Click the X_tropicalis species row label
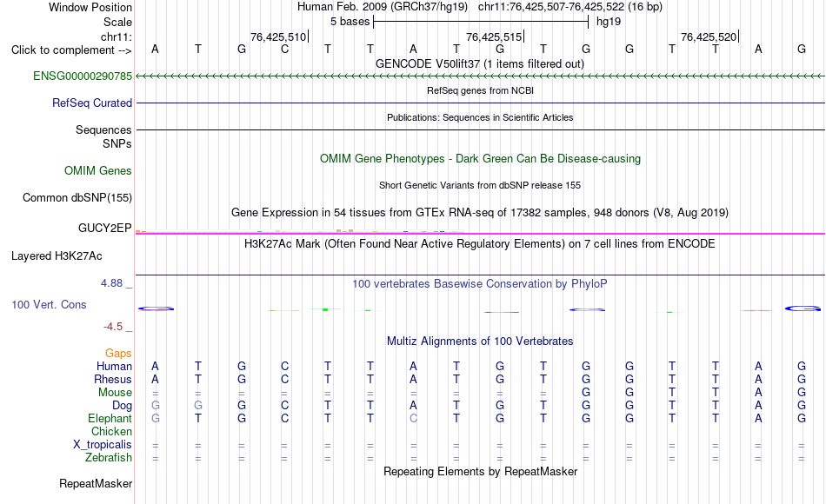 pyautogui.click(x=103, y=445)
